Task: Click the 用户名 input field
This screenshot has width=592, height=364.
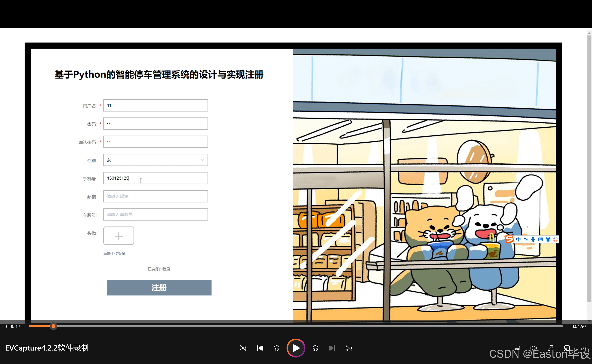Action: pos(156,105)
